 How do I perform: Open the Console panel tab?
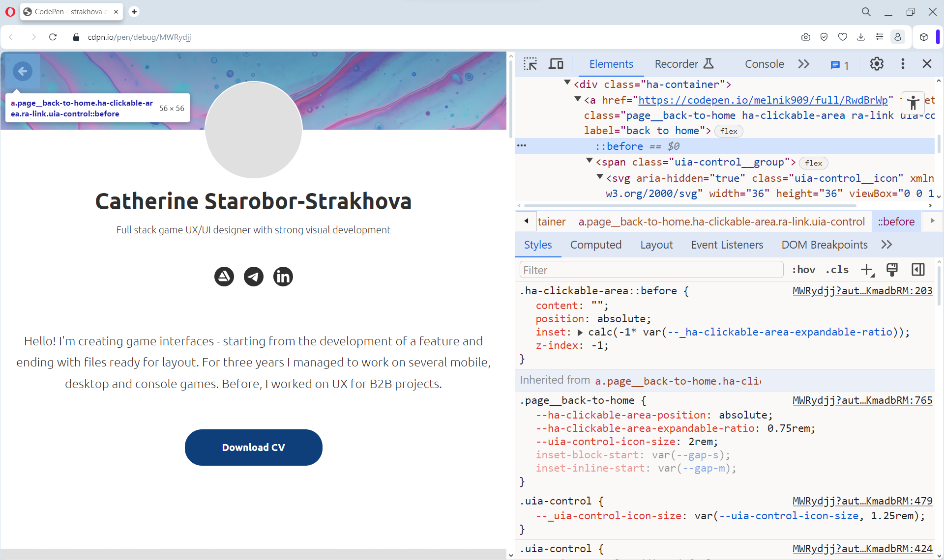coord(764,64)
